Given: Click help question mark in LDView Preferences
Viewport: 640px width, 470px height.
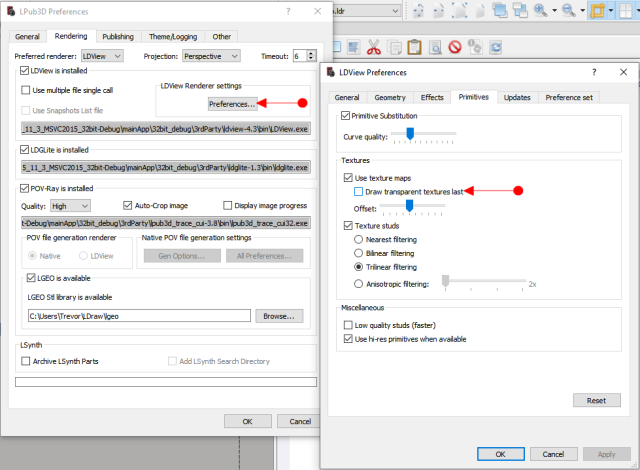Looking at the screenshot, I should point(594,72).
